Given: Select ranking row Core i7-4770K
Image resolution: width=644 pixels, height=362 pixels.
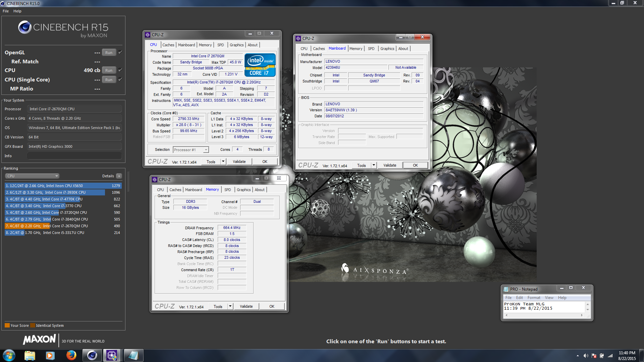Looking at the screenshot, I should (63, 199).
